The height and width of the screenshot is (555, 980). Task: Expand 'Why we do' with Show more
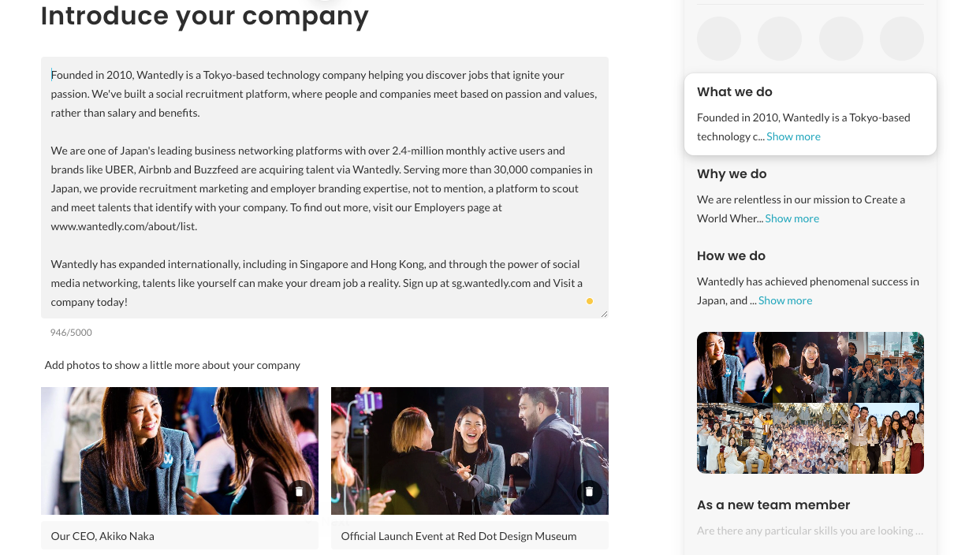792,218
